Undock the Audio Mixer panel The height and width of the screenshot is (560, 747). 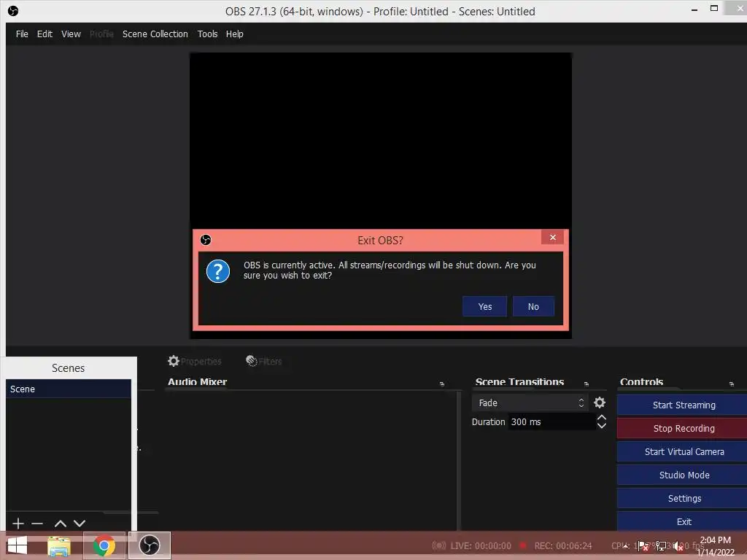442,384
